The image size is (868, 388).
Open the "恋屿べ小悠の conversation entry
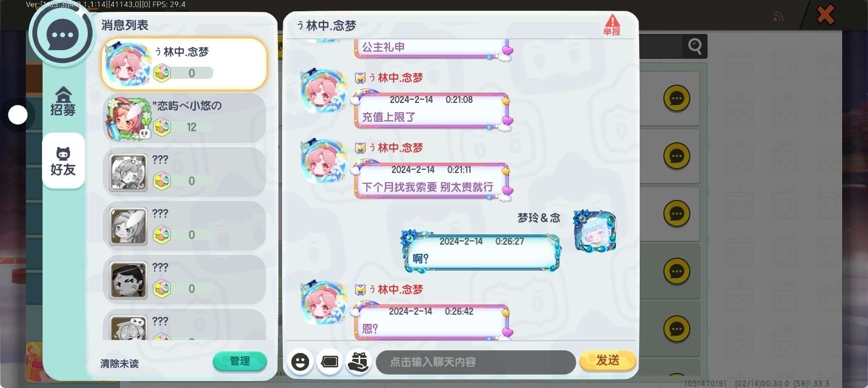click(184, 118)
